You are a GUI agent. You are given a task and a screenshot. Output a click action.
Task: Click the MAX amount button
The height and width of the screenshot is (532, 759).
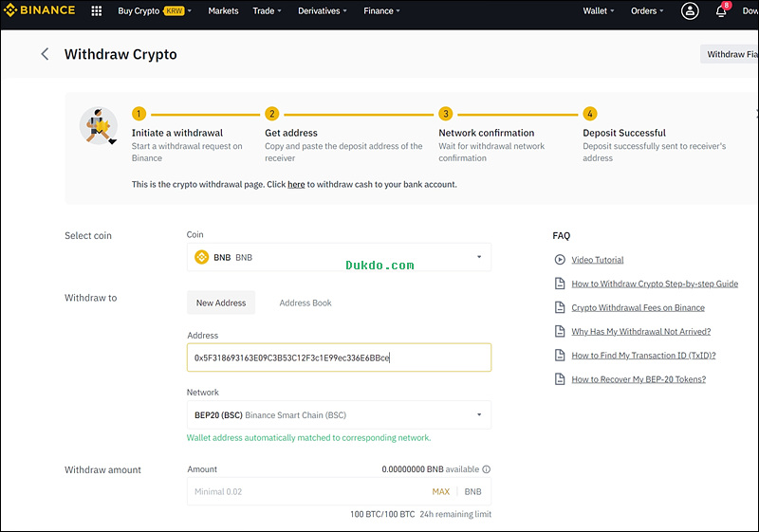tap(441, 491)
